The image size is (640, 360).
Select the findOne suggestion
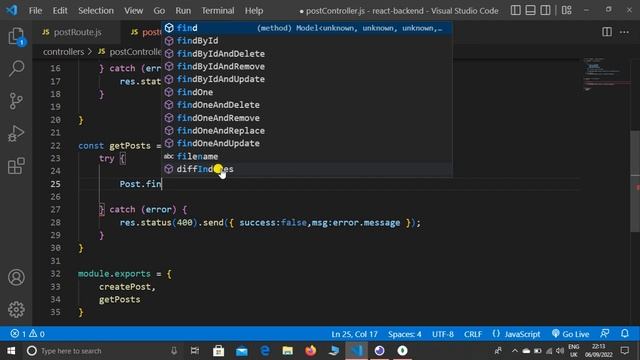pyautogui.click(x=307, y=92)
